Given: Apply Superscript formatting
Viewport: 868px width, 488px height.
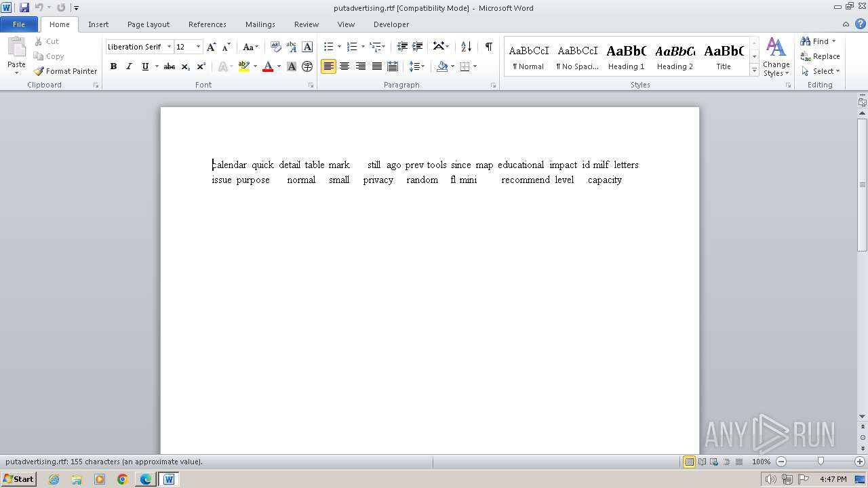Looking at the screenshot, I should [201, 66].
